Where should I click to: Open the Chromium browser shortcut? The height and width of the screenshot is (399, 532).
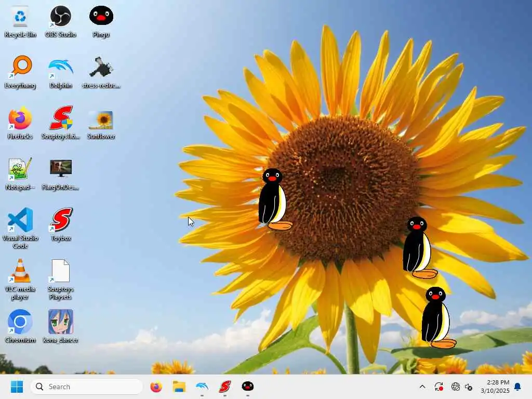tap(20, 326)
